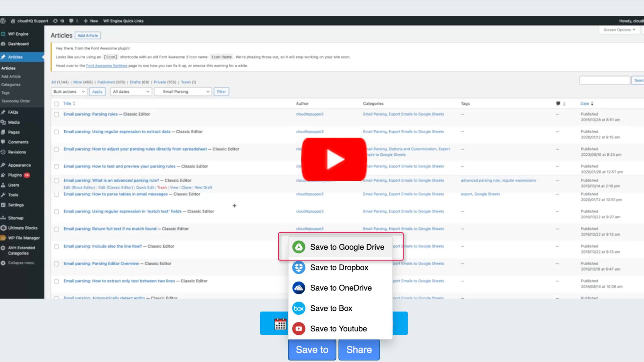Click the OneDrive cloud icon

[x=299, y=288]
